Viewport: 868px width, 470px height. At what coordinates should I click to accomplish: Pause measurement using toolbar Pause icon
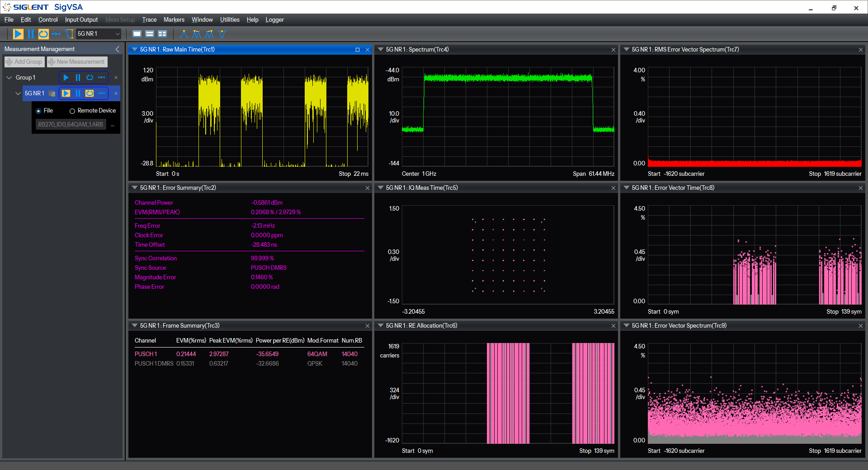click(x=30, y=34)
